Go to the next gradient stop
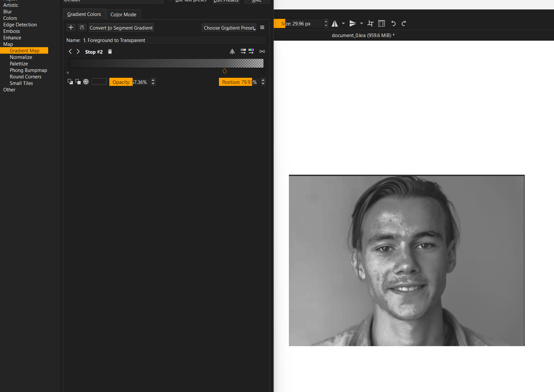Screen dimensions: 554x392 click(78, 52)
